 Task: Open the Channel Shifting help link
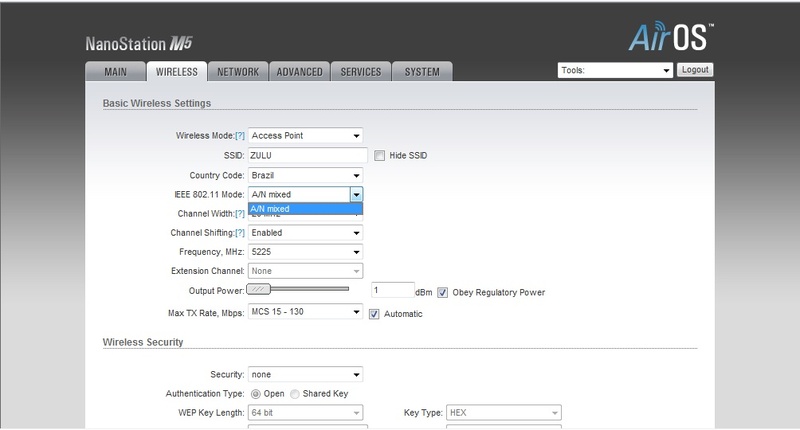(239, 233)
